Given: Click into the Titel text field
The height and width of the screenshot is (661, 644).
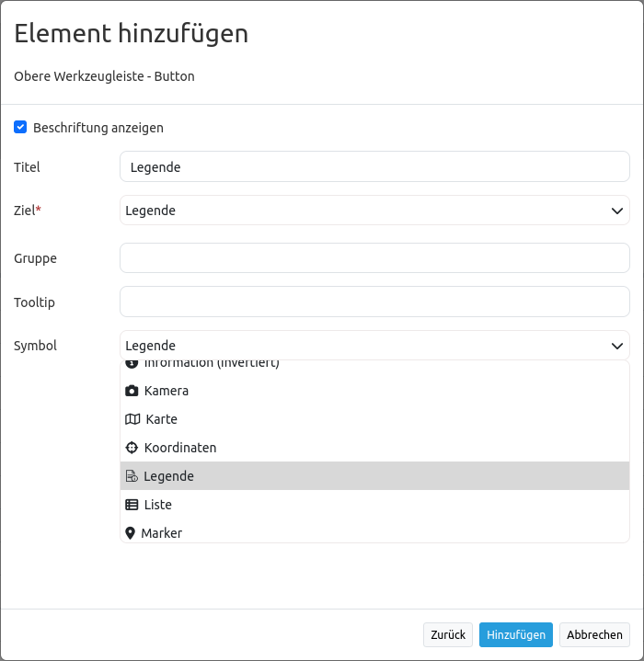Looking at the screenshot, I should point(374,167).
